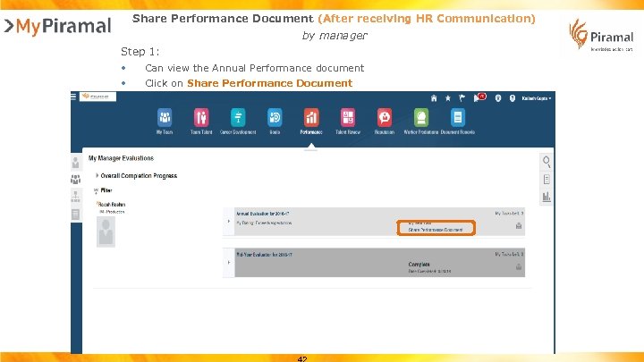Click the Date Completed text in Mid-Year row
The image size is (644, 362).
429,272
